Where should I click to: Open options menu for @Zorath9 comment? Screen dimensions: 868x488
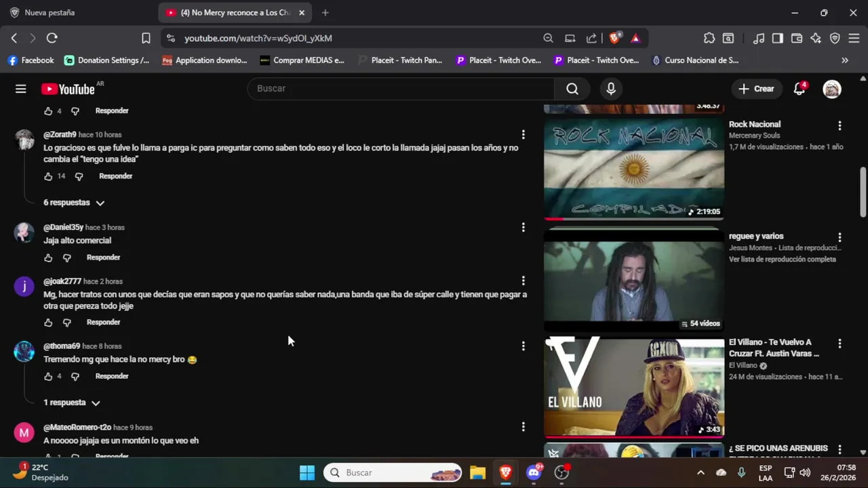coord(523,135)
